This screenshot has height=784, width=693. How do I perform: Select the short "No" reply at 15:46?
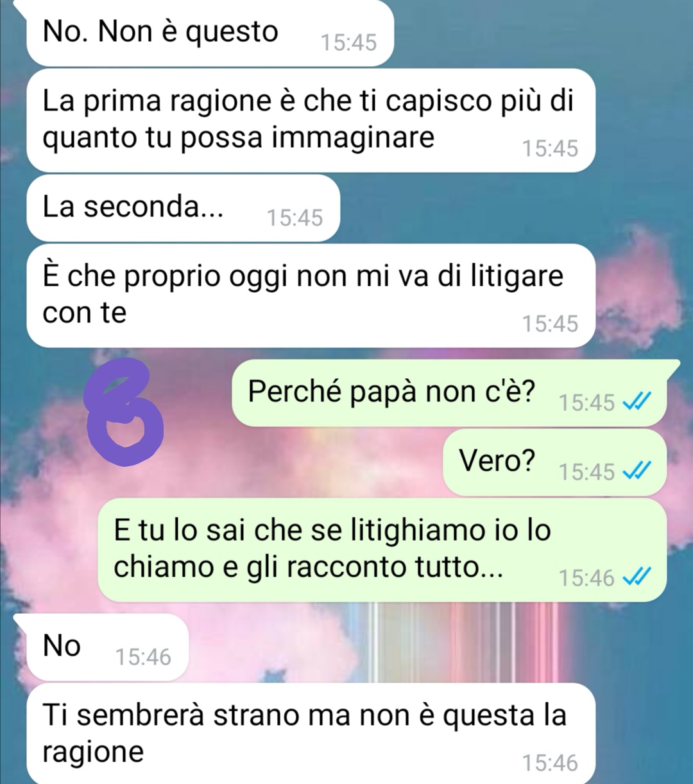[108, 647]
